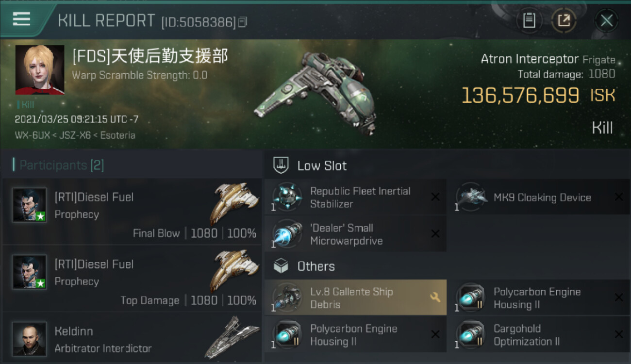This screenshot has width=631, height=364.
Task: Select the MK9 Cloaking Device icon
Action: tap(470, 197)
